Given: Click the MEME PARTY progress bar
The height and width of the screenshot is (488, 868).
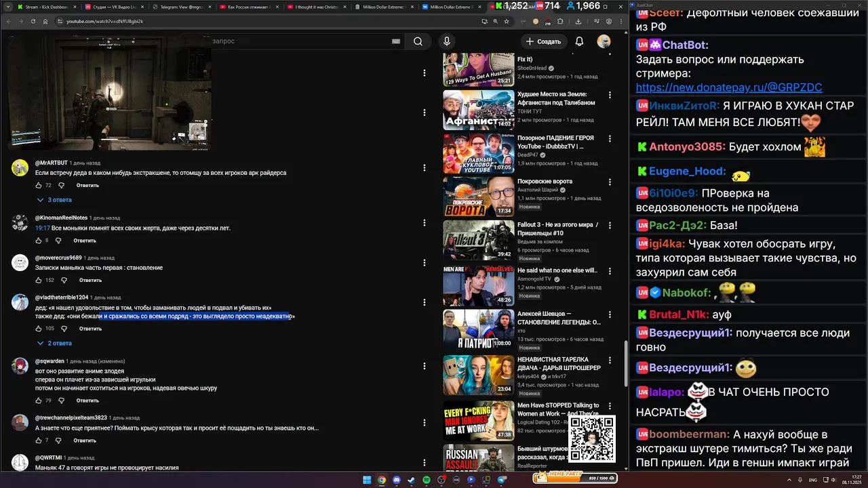Looking at the screenshot, I should click(575, 478).
